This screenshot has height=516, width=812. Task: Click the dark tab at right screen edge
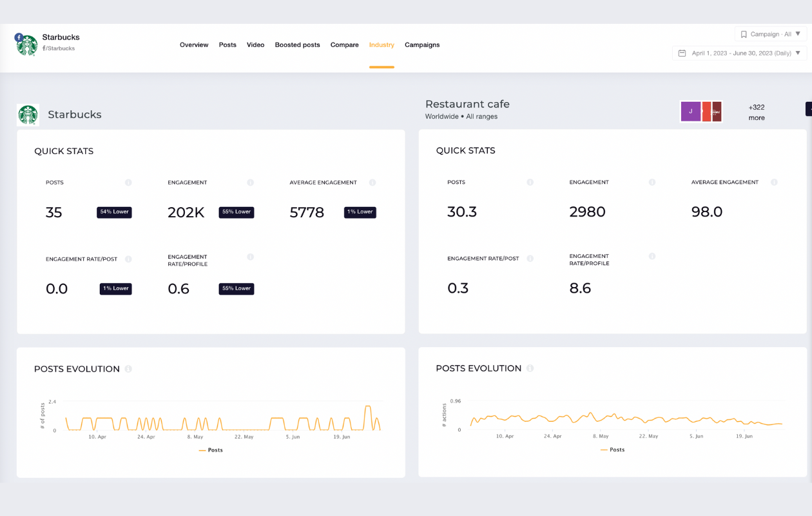coord(809,109)
